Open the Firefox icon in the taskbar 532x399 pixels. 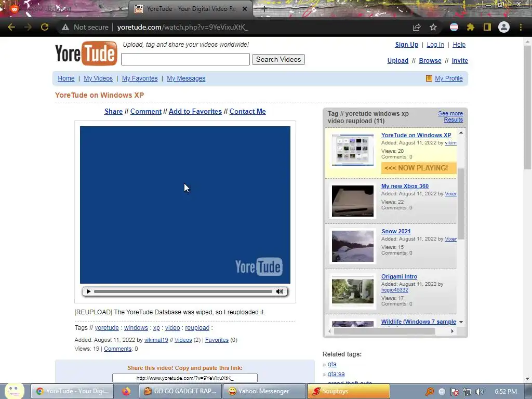pyautogui.click(x=126, y=391)
